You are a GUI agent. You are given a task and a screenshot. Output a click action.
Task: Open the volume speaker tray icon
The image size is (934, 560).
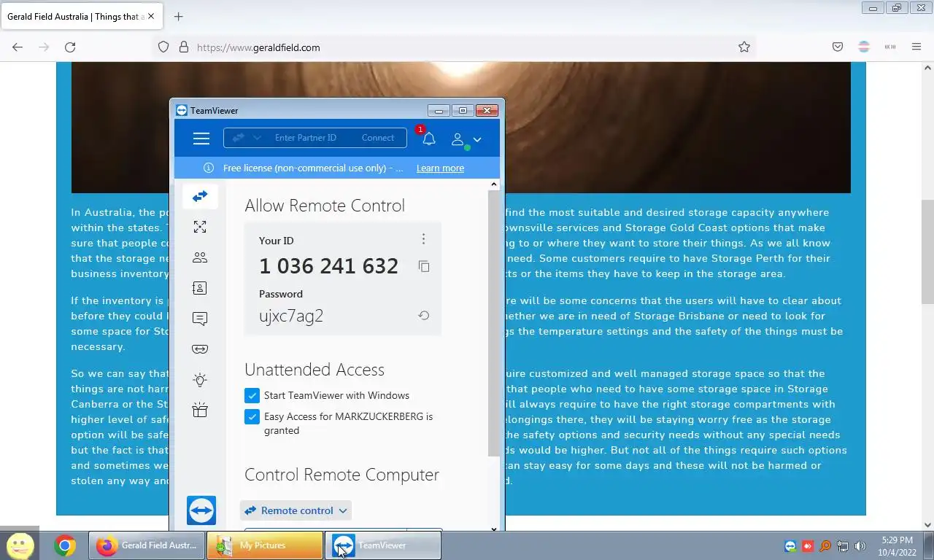[x=860, y=546]
